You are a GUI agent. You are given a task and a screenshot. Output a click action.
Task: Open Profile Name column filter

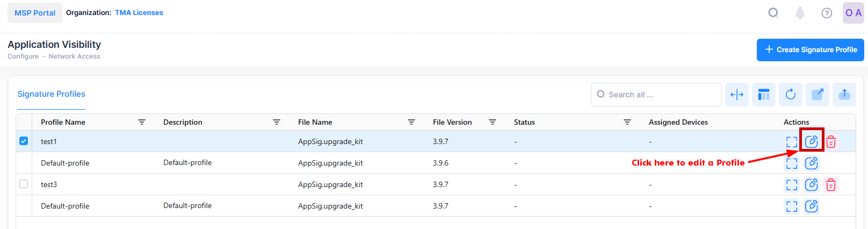coord(142,122)
